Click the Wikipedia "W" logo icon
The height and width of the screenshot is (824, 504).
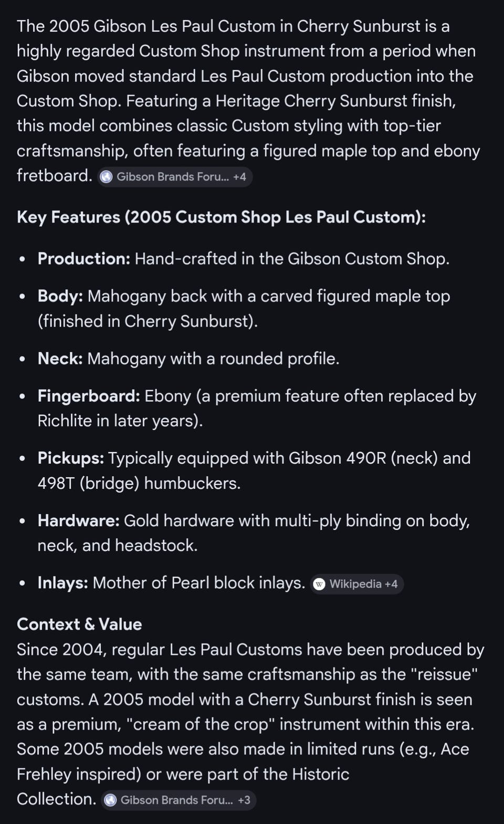pos(319,584)
